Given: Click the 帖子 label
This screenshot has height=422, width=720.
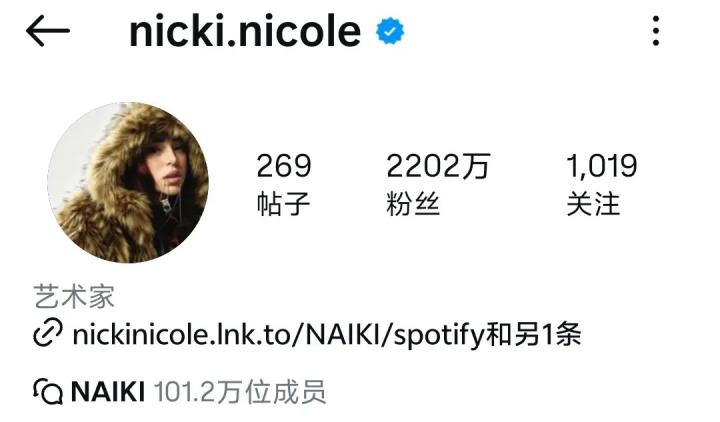Looking at the screenshot, I should tap(283, 204).
